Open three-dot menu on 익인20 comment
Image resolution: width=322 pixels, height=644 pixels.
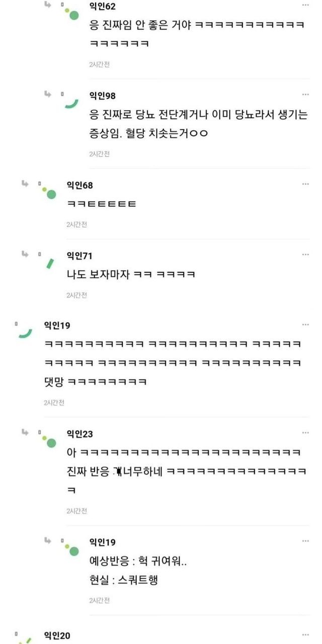[x=305, y=635]
